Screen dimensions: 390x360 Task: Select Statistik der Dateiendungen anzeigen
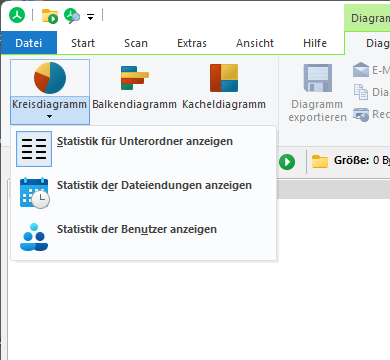point(144,193)
